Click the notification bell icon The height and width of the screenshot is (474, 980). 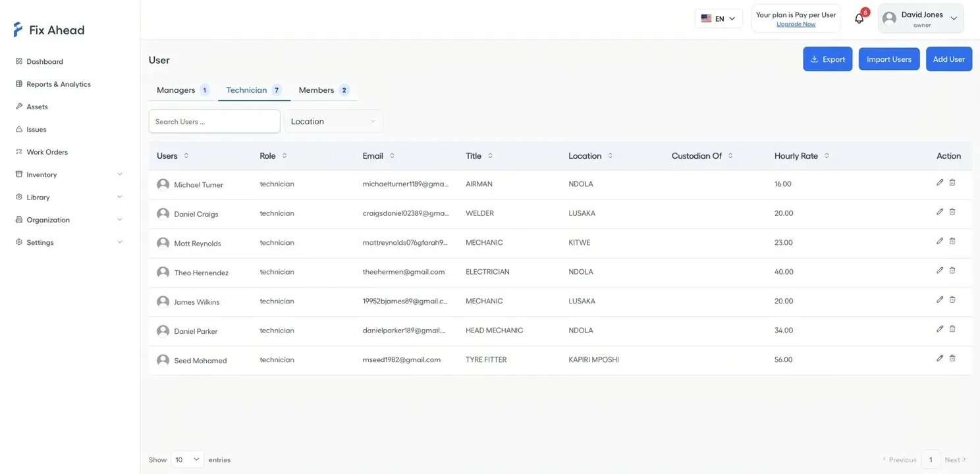859,19
